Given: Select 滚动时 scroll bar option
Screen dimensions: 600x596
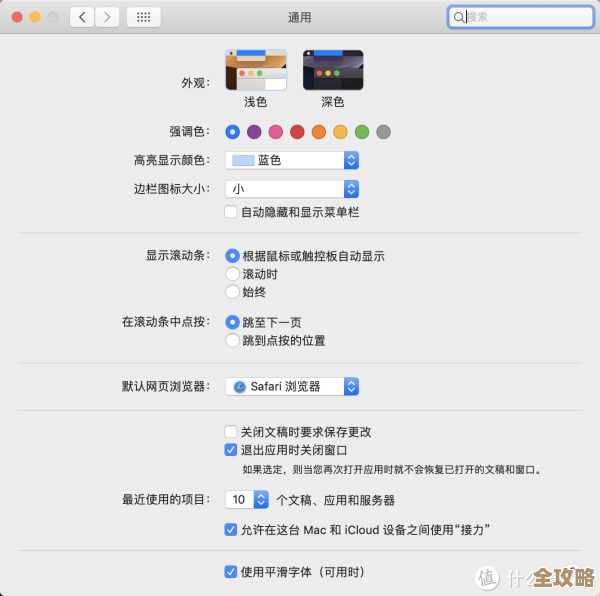Looking at the screenshot, I should (x=233, y=274).
